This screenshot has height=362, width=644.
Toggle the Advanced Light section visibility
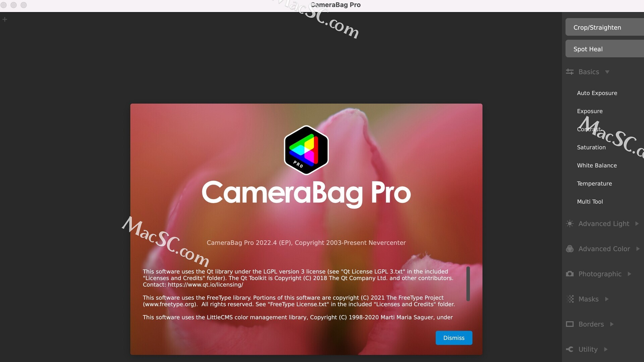tap(604, 223)
